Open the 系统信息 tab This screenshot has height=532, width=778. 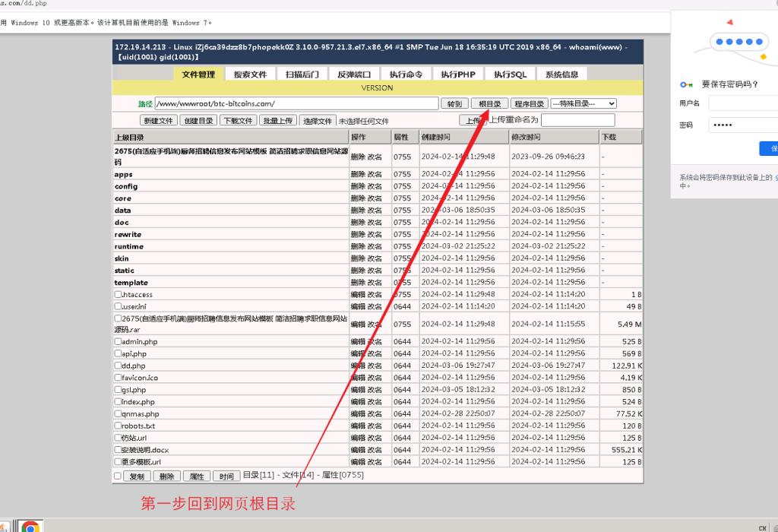pos(561,74)
